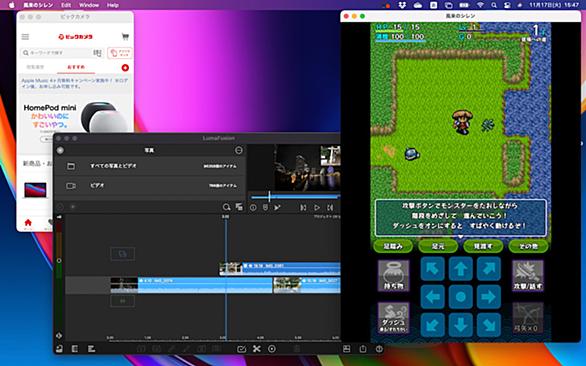Click the up arrow direction button in game

[460, 269]
